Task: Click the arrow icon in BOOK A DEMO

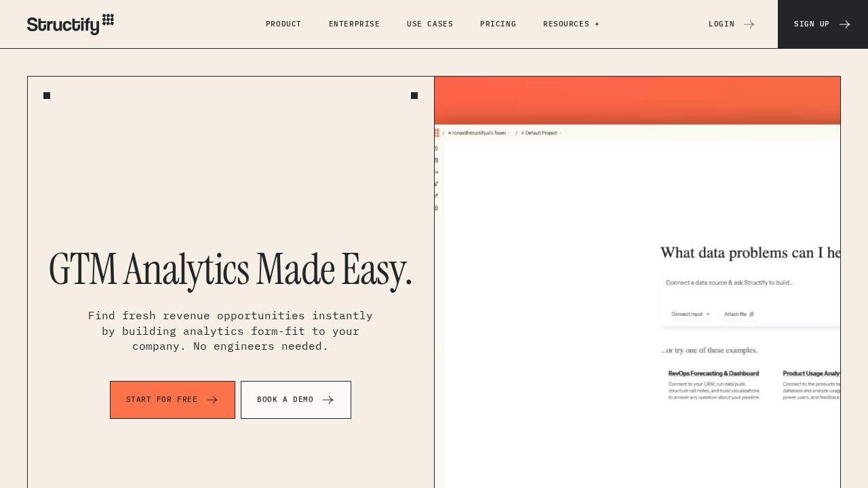Action: coord(328,399)
